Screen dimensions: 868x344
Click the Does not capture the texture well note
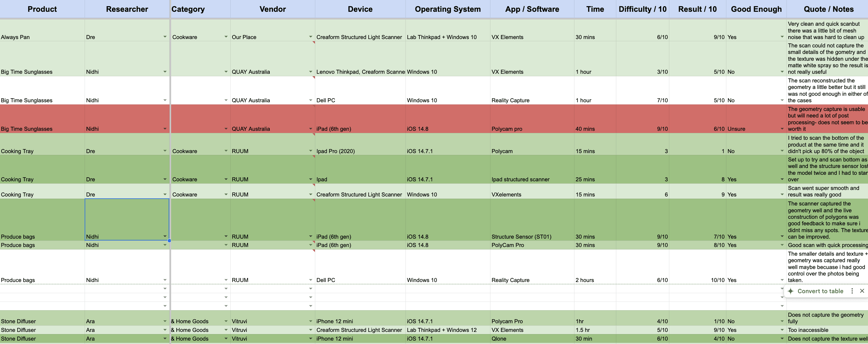coord(827,338)
